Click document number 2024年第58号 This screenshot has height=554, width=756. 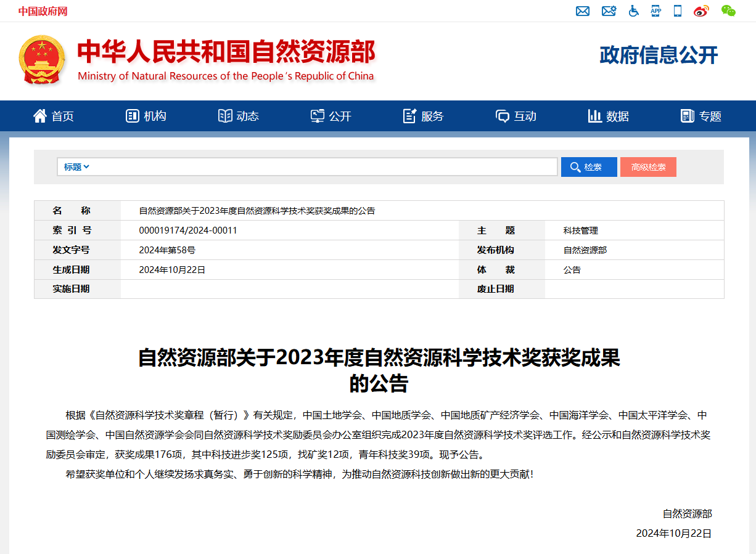[x=167, y=250]
